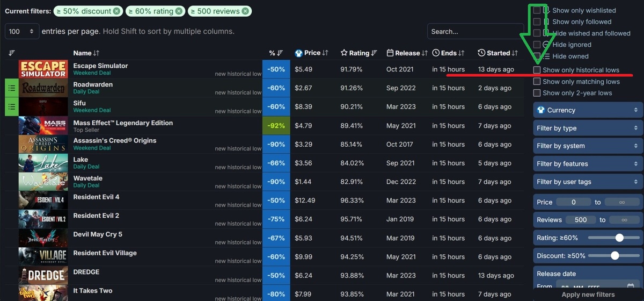Expand the Filter by type dropdown
This screenshot has height=301, width=644.
click(588, 128)
